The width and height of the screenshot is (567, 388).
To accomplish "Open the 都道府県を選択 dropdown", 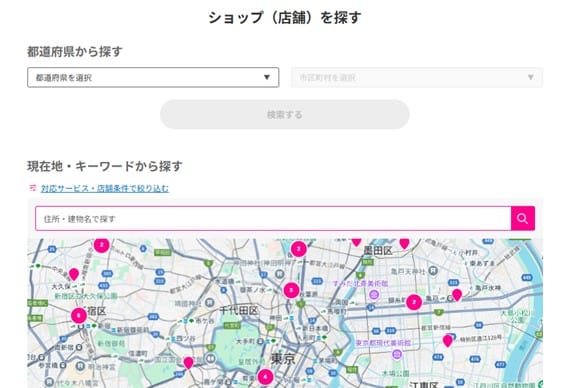I will click(x=153, y=77).
